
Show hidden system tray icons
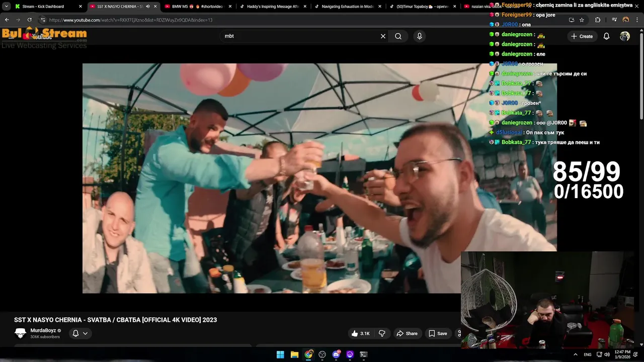coord(576,354)
